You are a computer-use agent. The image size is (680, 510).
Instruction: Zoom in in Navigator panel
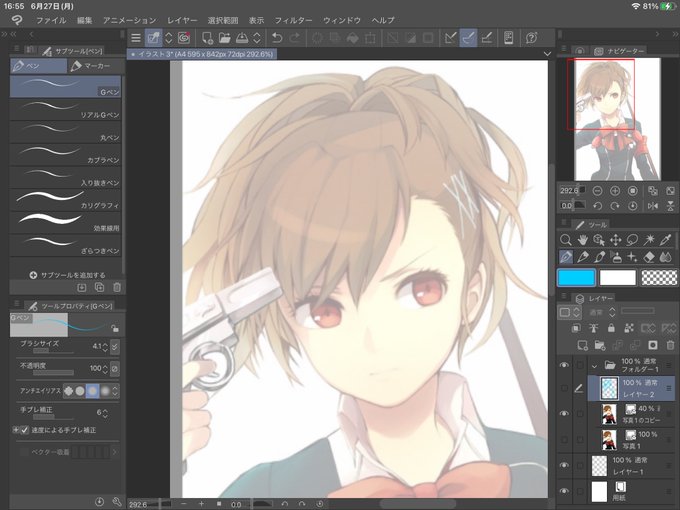(615, 191)
